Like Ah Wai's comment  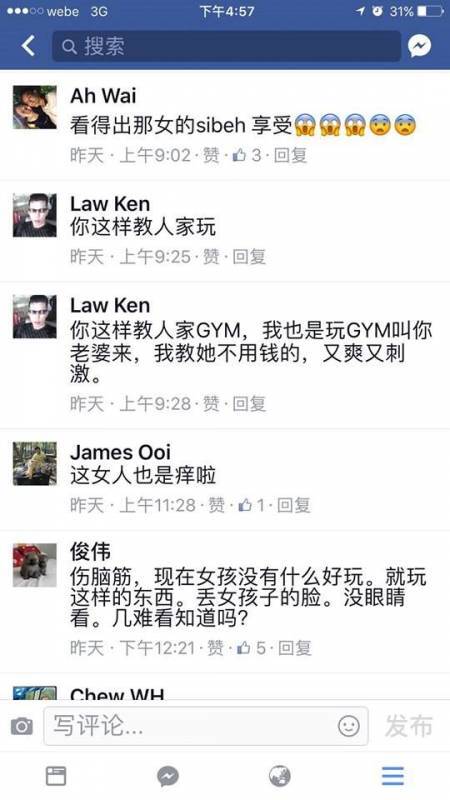pyautogui.click(x=211, y=155)
